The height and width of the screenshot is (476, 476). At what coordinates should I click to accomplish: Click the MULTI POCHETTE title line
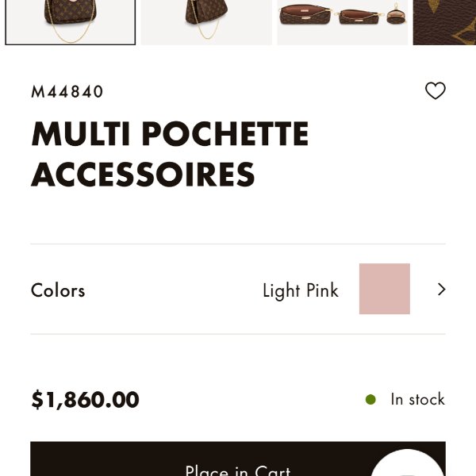coord(170,133)
